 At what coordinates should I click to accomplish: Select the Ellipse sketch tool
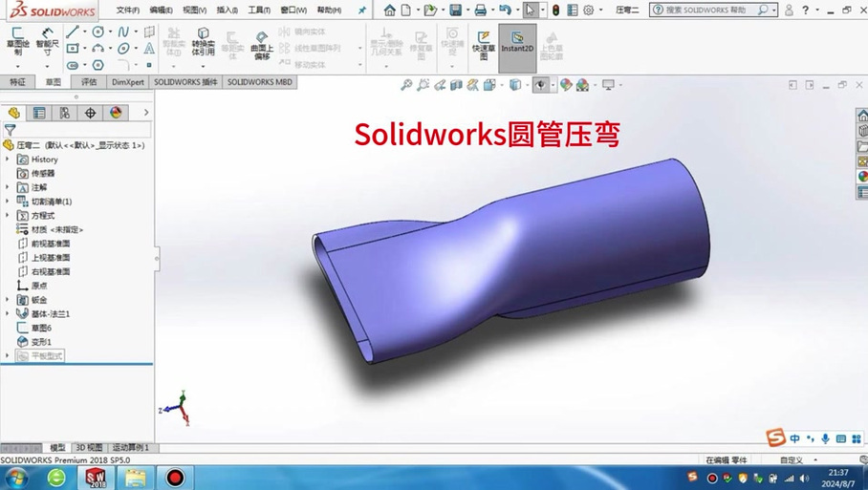[123, 49]
